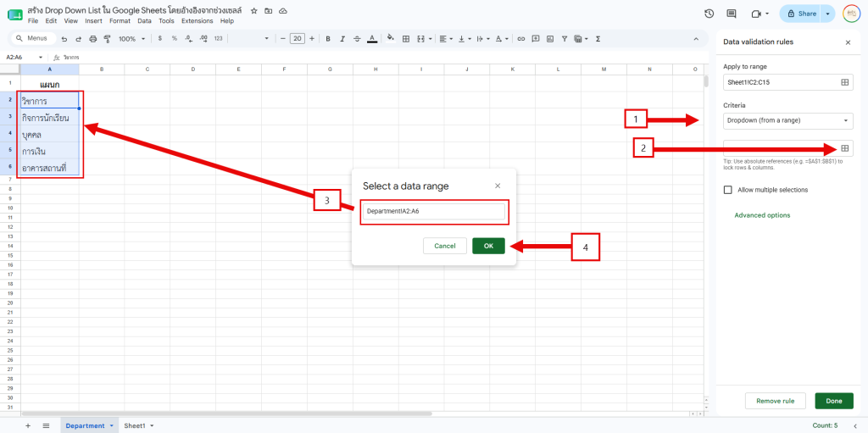The width and height of the screenshot is (868, 433).
Task: Format selection as currency
Action: pyautogui.click(x=160, y=39)
